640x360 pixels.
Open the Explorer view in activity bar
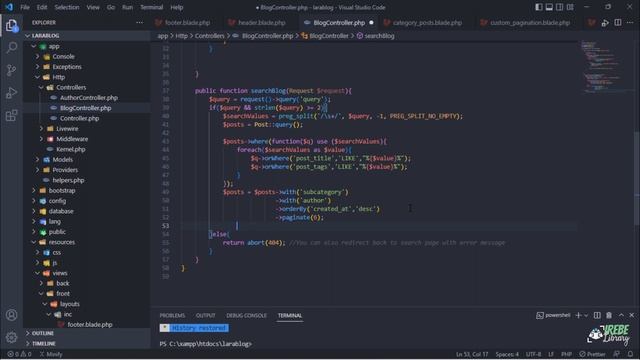(x=11, y=25)
